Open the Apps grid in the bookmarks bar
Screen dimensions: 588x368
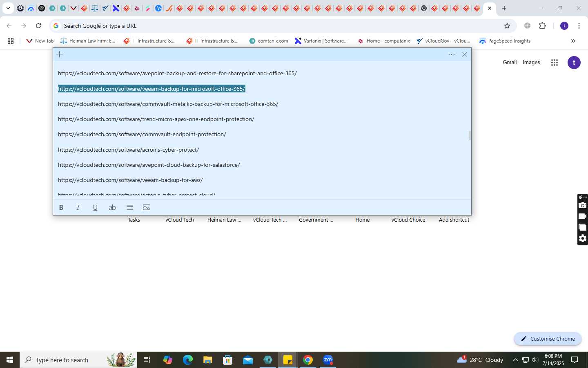coord(11,41)
